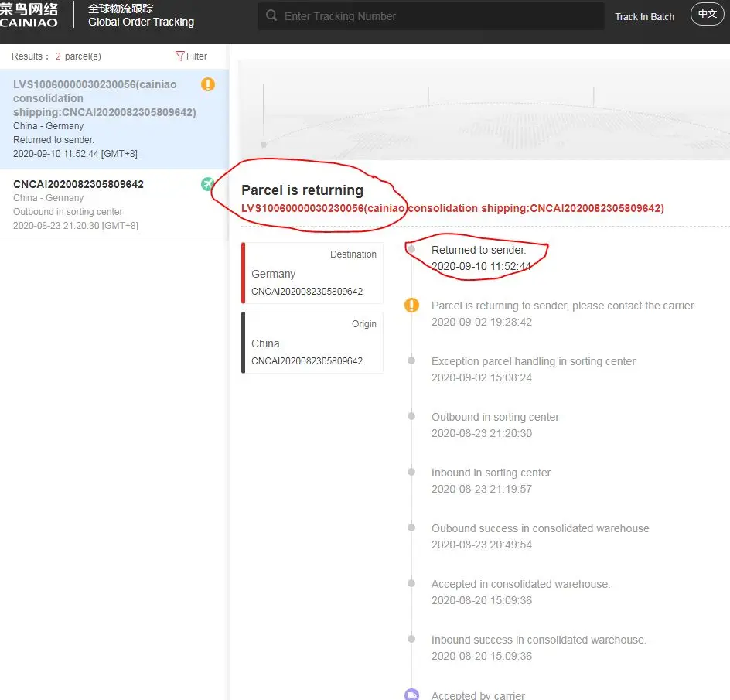Viewport: 730px width, 700px height.
Task: Click the timeline dot beside Outbound in sorting center
Action: 411,416
